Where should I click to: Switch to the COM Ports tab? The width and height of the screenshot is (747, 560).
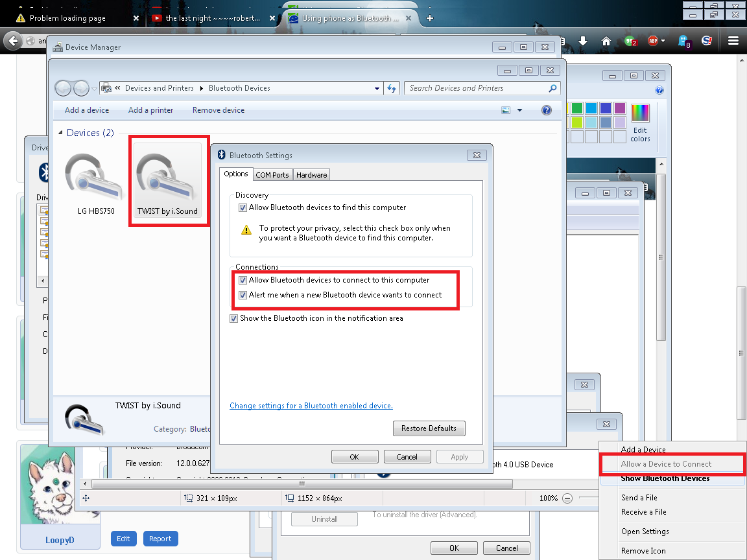272,174
